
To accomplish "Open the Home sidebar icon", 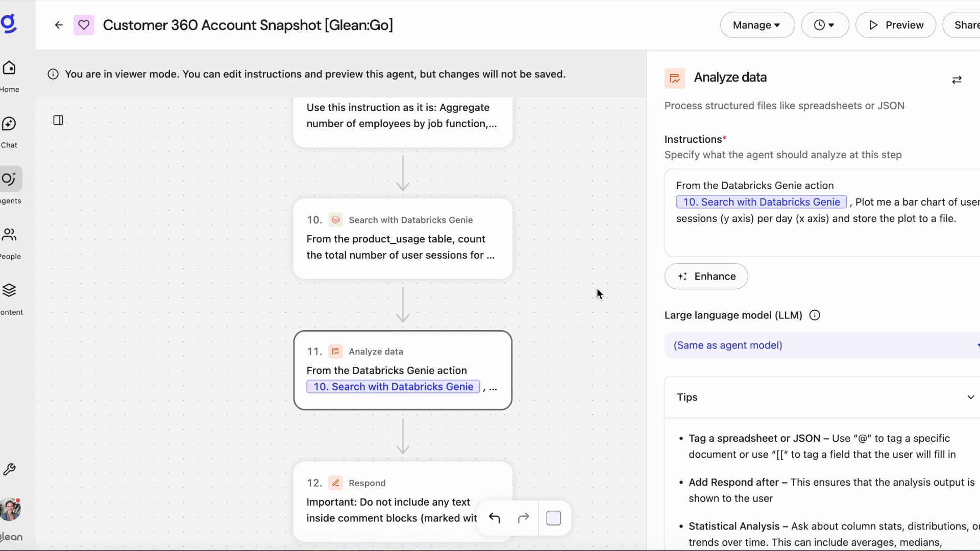I will click(9, 68).
